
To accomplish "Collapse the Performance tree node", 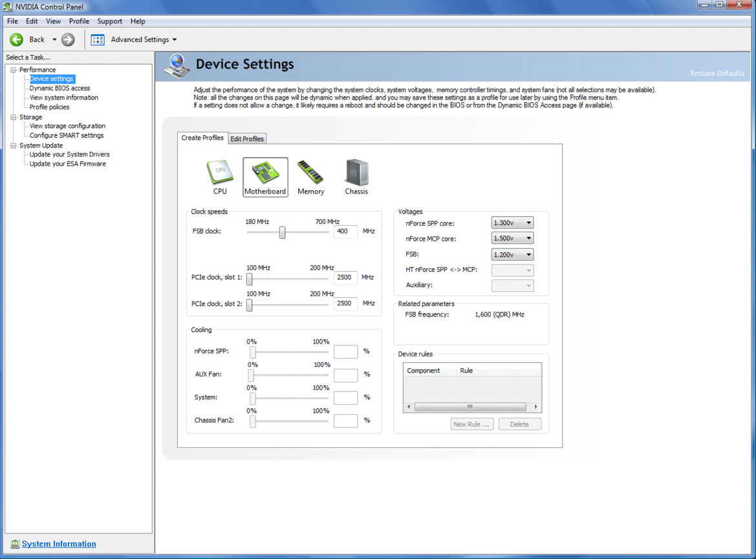I will point(14,70).
